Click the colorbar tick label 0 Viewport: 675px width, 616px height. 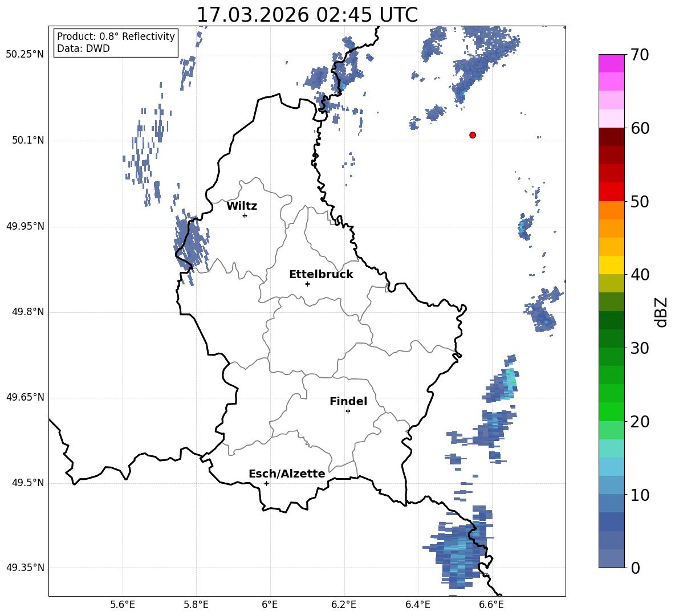pyautogui.click(x=635, y=568)
